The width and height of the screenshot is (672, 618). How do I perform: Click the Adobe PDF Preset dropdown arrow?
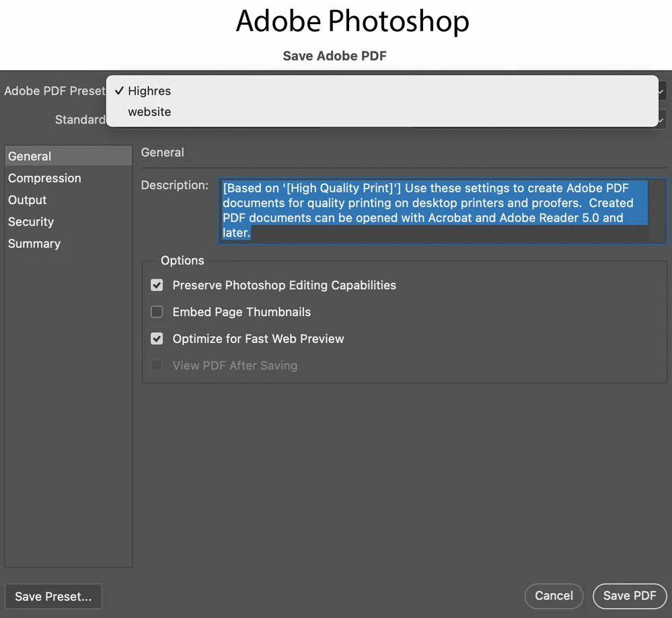coord(662,91)
